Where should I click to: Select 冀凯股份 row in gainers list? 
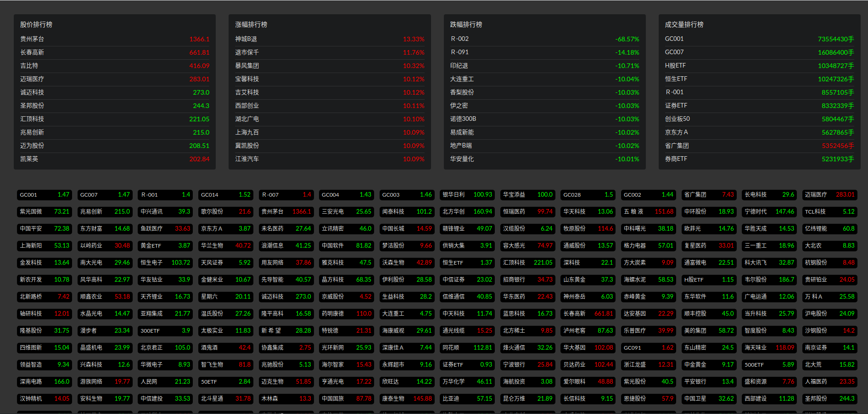coord(330,146)
